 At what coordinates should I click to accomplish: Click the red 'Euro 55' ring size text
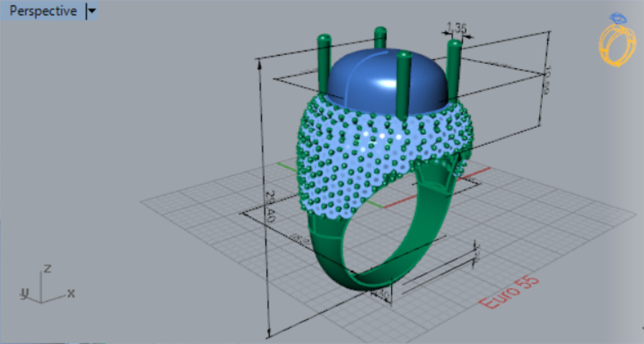509,292
